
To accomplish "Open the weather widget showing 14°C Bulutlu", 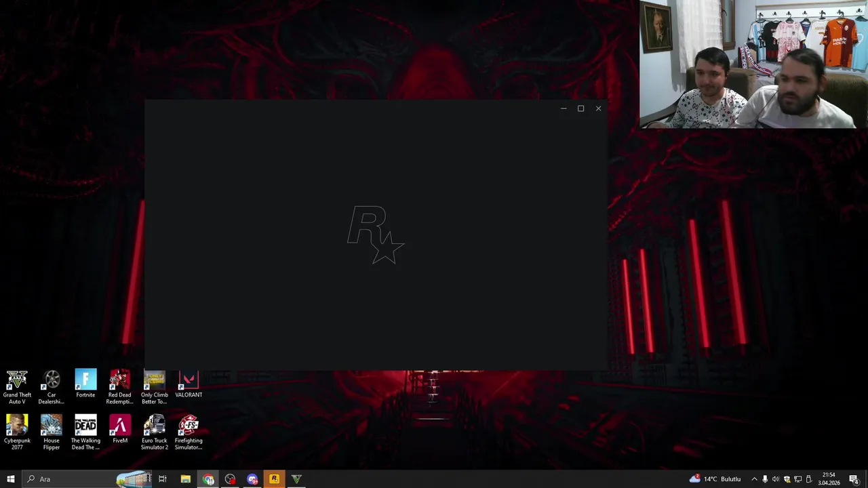I will [x=716, y=479].
